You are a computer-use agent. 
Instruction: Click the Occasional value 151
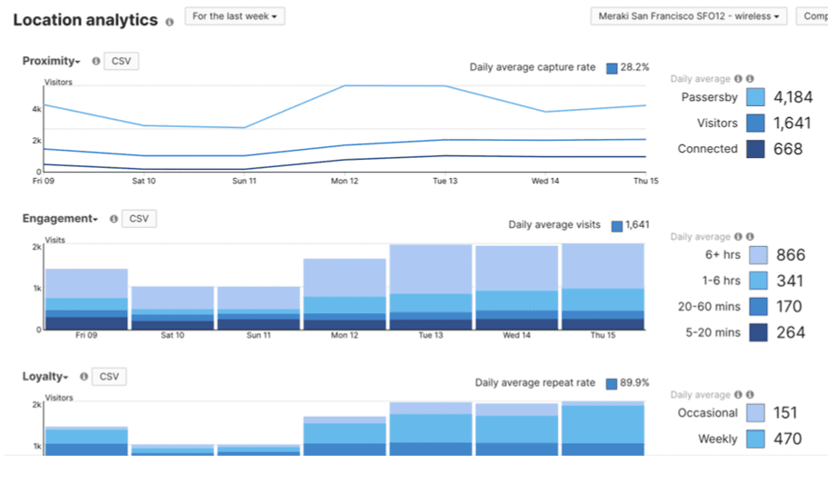(785, 412)
